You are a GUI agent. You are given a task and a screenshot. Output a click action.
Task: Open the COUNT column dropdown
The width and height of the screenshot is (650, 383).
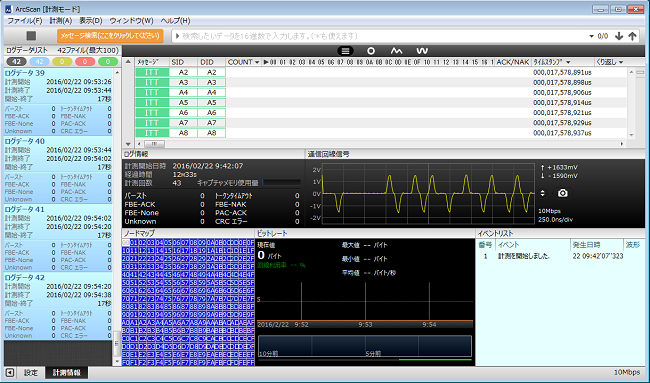257,62
